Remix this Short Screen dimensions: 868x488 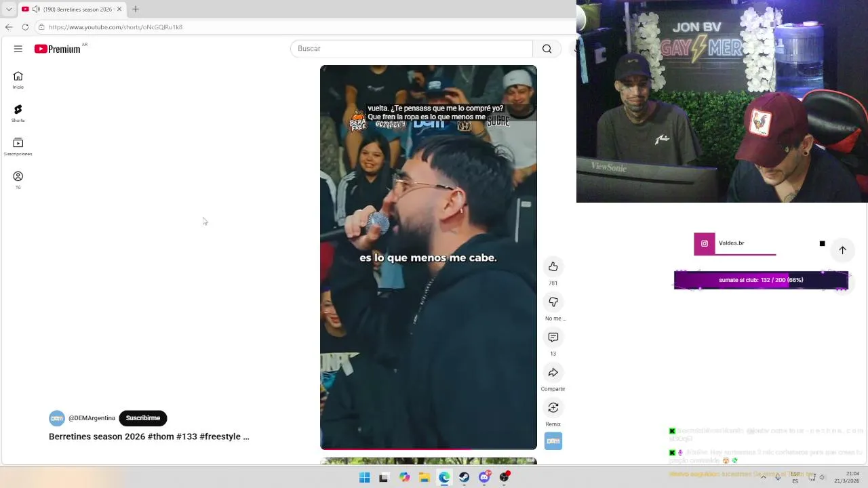coord(553,407)
